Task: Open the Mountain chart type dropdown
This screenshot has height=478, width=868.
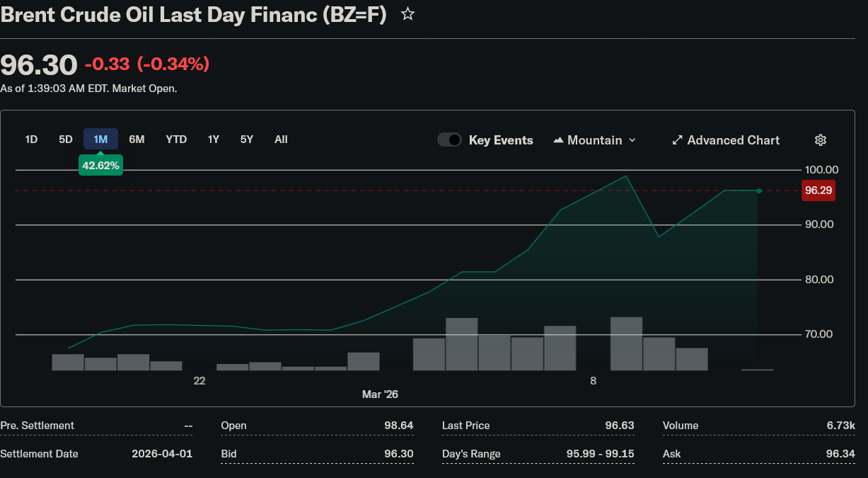Action: pyautogui.click(x=594, y=140)
